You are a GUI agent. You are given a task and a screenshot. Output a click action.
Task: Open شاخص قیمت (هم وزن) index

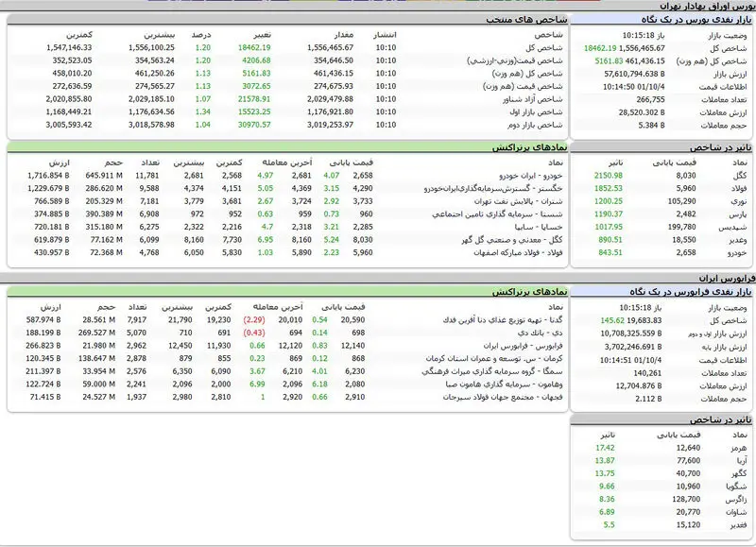click(523, 86)
